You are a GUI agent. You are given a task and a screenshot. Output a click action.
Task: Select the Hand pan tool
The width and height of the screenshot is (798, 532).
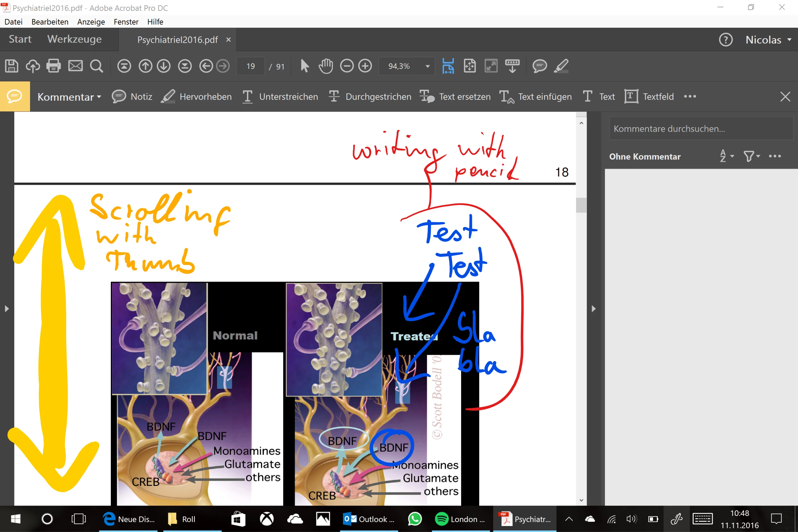(326, 66)
